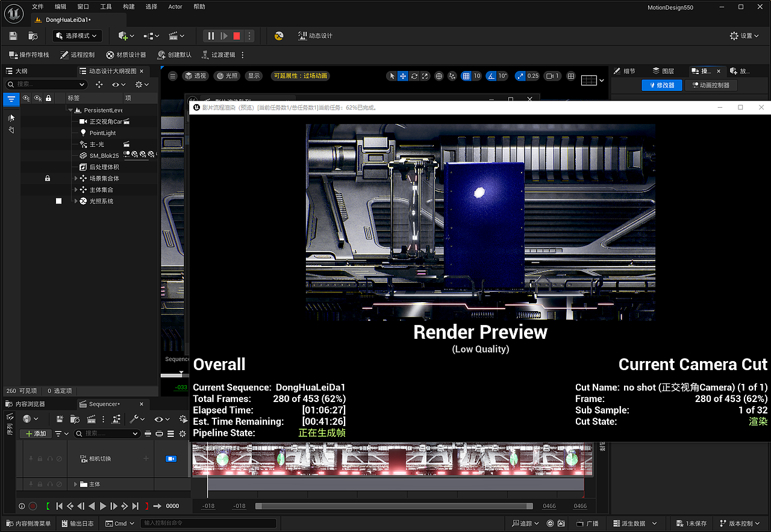Switch to the 内容浏览器 tab
This screenshot has height=532, width=771.
coord(25,404)
